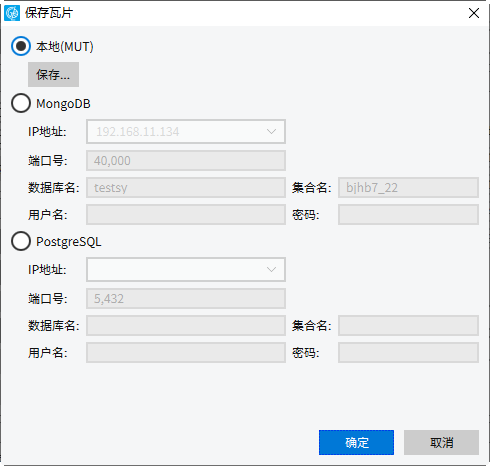The height and width of the screenshot is (466, 490).
Task: Focus the PostgreSQL 数据库名 input field
Action: (186, 325)
